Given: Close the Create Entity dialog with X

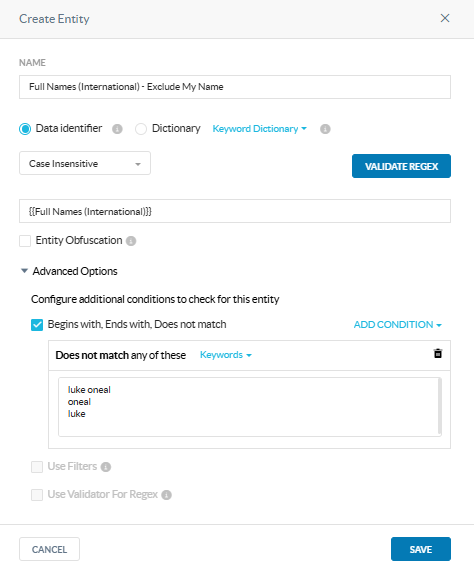Looking at the screenshot, I should click(x=445, y=18).
